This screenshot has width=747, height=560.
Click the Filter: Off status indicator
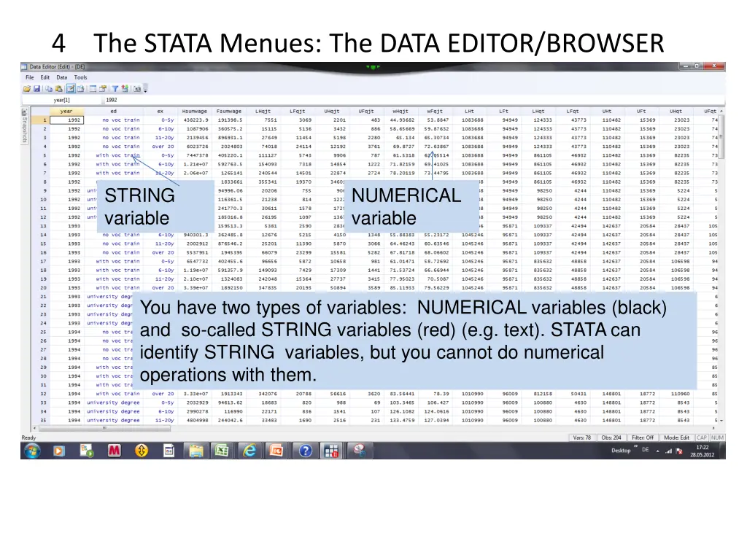tap(643, 437)
